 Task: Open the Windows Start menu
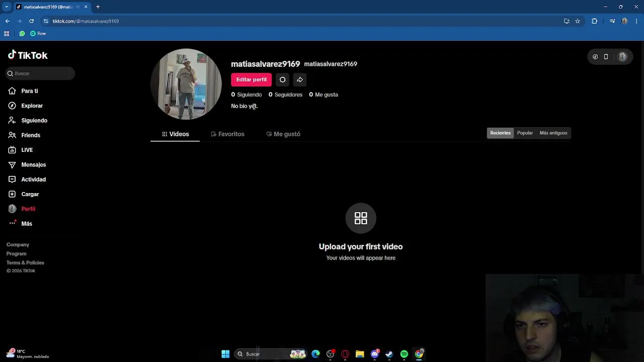click(225, 354)
